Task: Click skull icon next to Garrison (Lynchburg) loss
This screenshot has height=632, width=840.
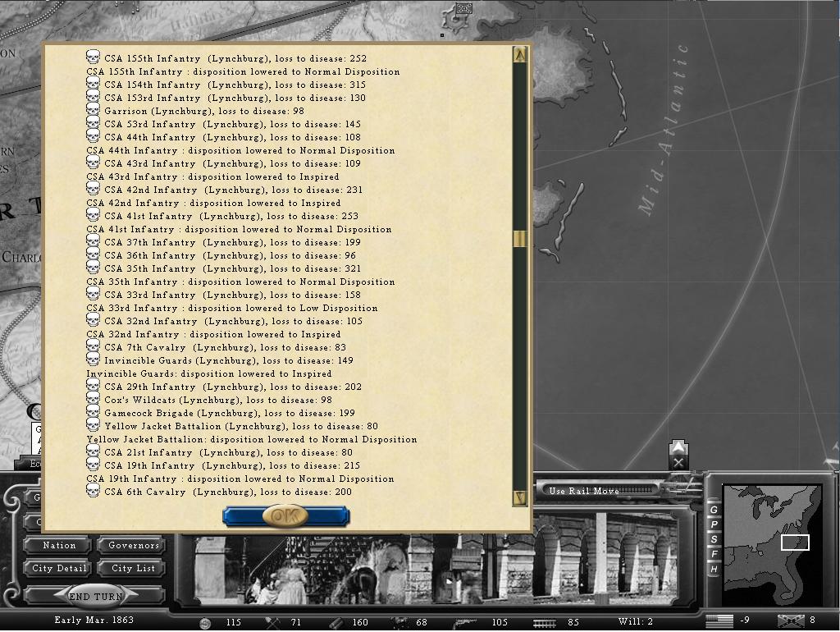Action: click(93, 109)
